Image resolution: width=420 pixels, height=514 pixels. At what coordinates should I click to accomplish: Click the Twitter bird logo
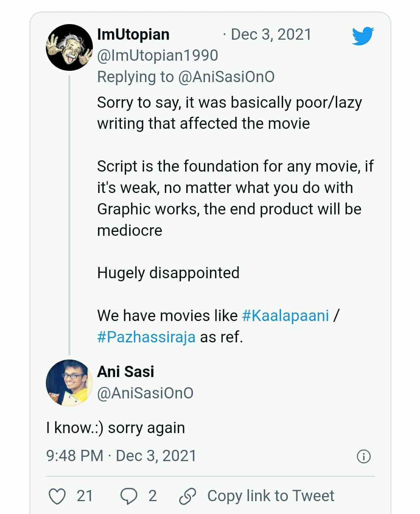pyautogui.click(x=362, y=36)
